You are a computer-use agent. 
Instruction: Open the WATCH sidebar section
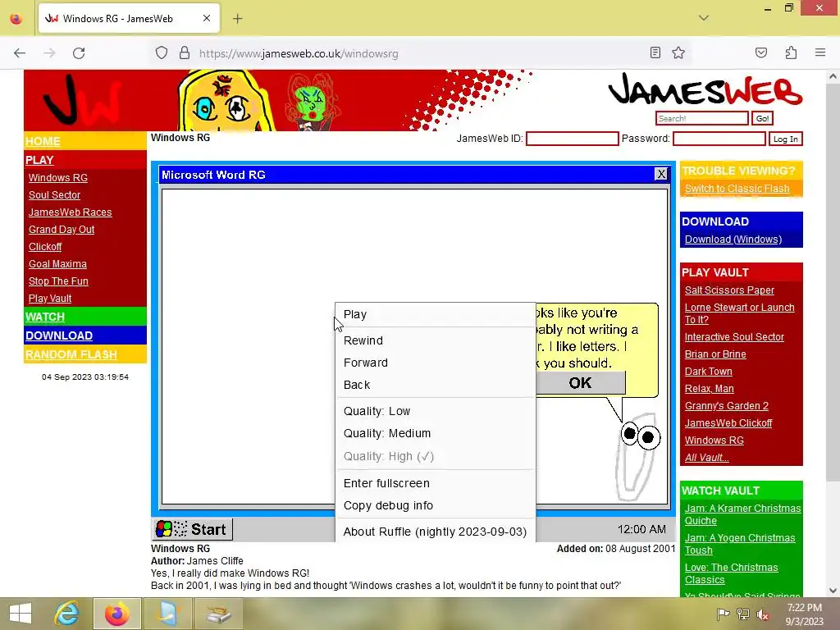(45, 317)
